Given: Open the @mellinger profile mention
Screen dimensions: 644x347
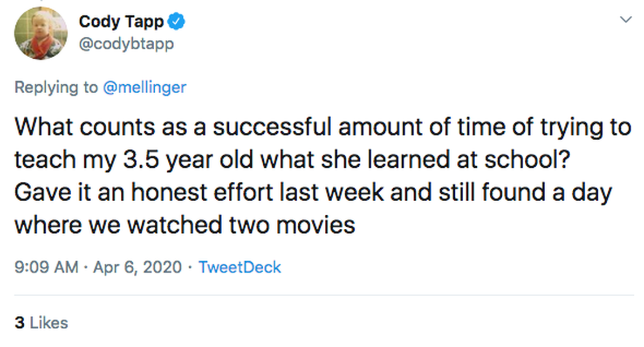Looking at the screenshot, I should click(x=145, y=88).
